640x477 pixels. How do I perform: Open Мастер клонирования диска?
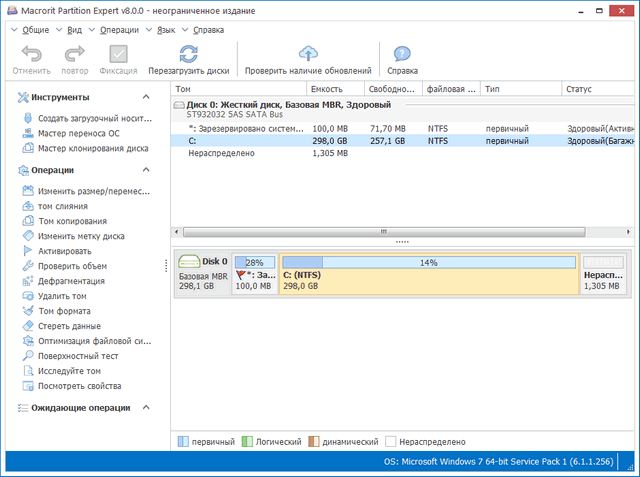[x=92, y=148]
